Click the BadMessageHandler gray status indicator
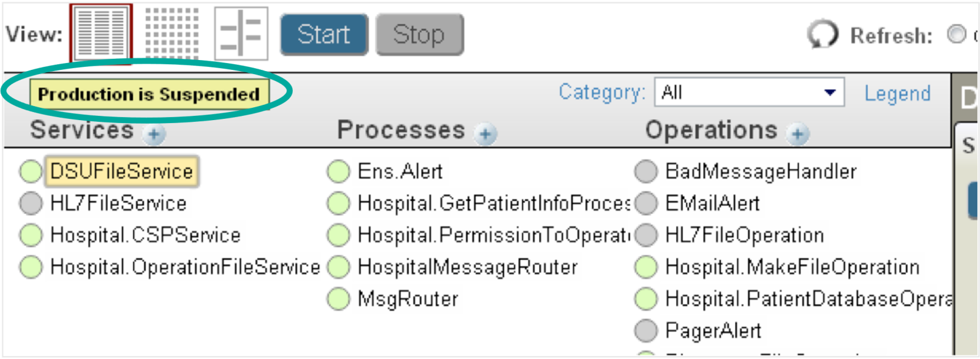 point(646,172)
